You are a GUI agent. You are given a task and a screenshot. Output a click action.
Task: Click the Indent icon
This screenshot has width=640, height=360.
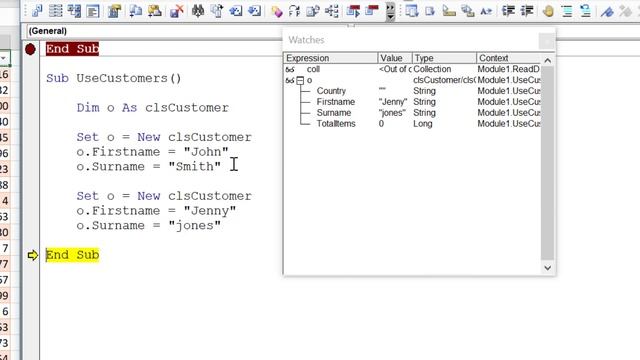pyautogui.click(x=508, y=11)
